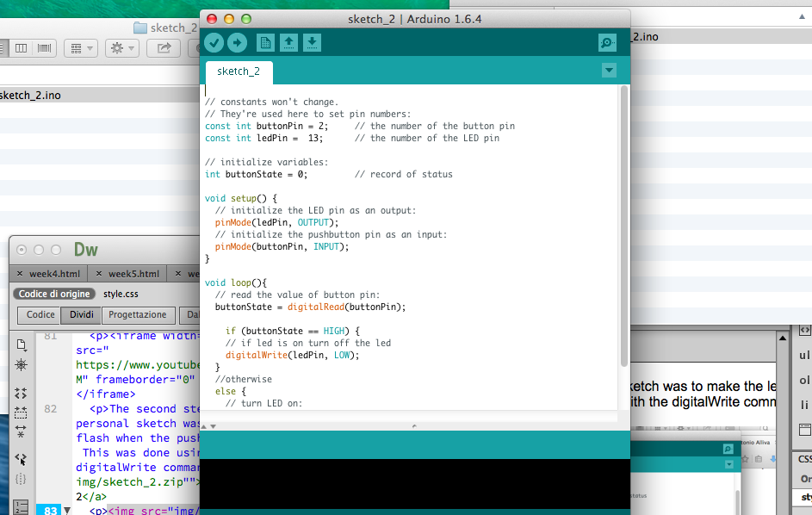The height and width of the screenshot is (515, 812).
Task: Save the sketch with the Save icon
Action: (312, 42)
